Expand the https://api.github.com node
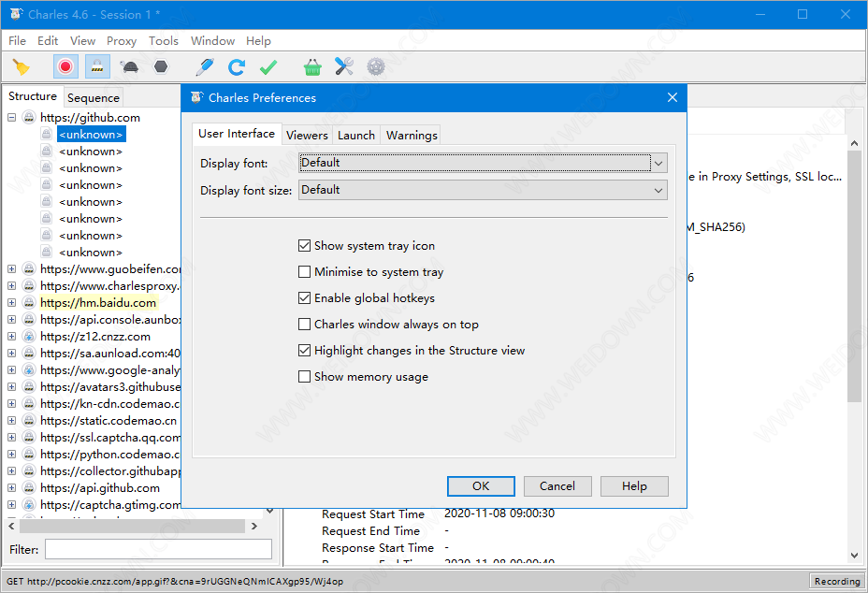The height and width of the screenshot is (593, 868). (11, 488)
